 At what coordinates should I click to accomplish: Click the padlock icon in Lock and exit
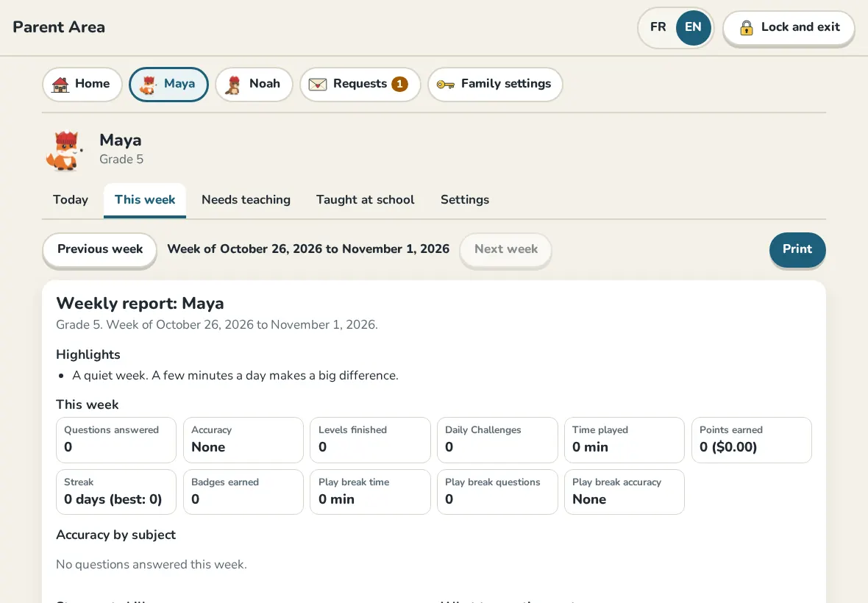746,28
